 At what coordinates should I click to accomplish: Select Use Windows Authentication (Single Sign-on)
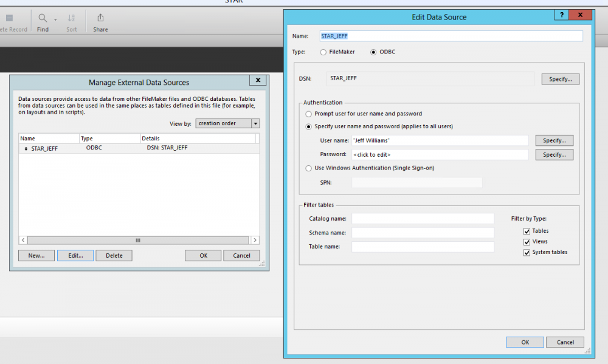(309, 168)
